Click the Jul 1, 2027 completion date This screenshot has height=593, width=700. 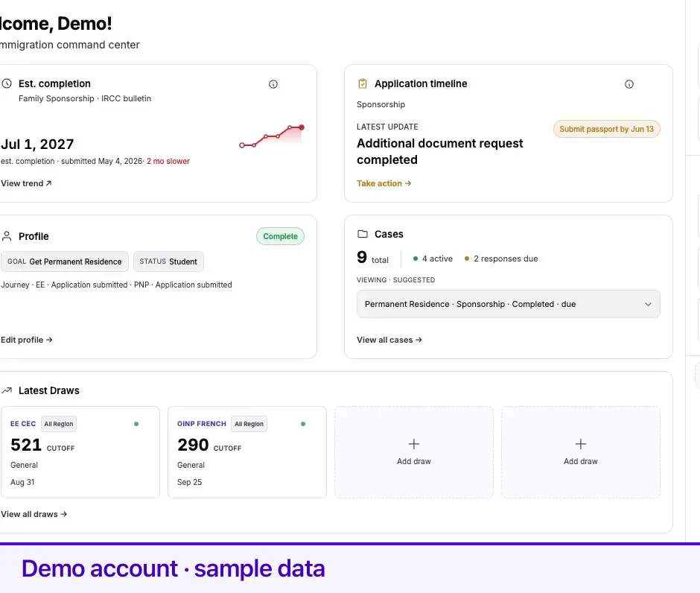click(x=37, y=145)
